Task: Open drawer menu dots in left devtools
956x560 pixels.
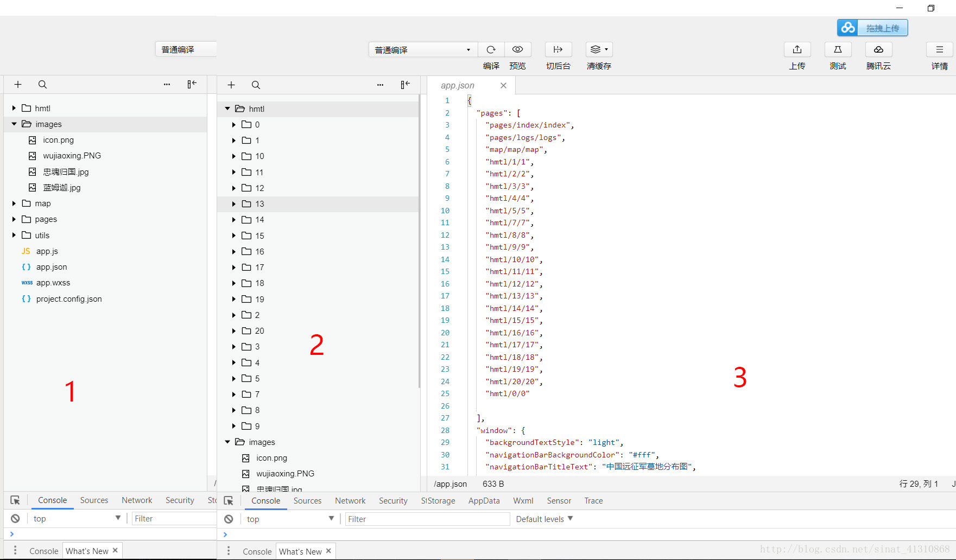Action: (15, 550)
